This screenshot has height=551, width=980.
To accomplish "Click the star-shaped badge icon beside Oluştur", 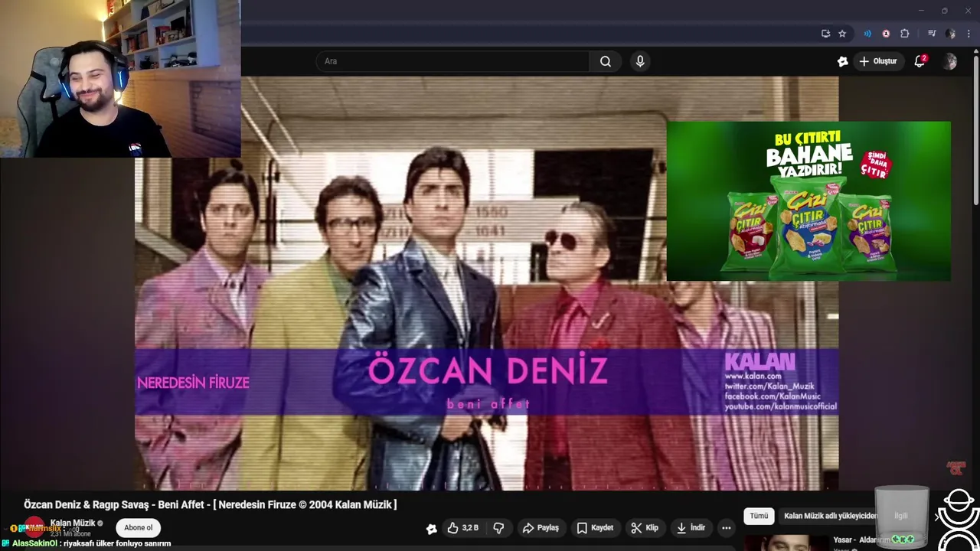I will (x=843, y=61).
